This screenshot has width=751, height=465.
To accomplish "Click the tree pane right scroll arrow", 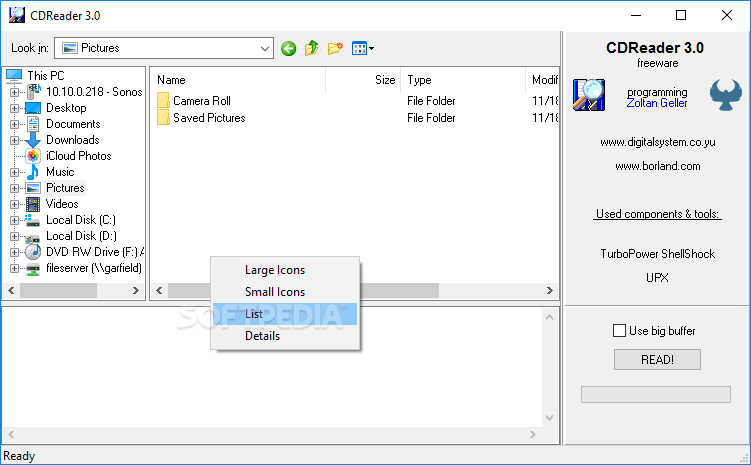I will [136, 290].
